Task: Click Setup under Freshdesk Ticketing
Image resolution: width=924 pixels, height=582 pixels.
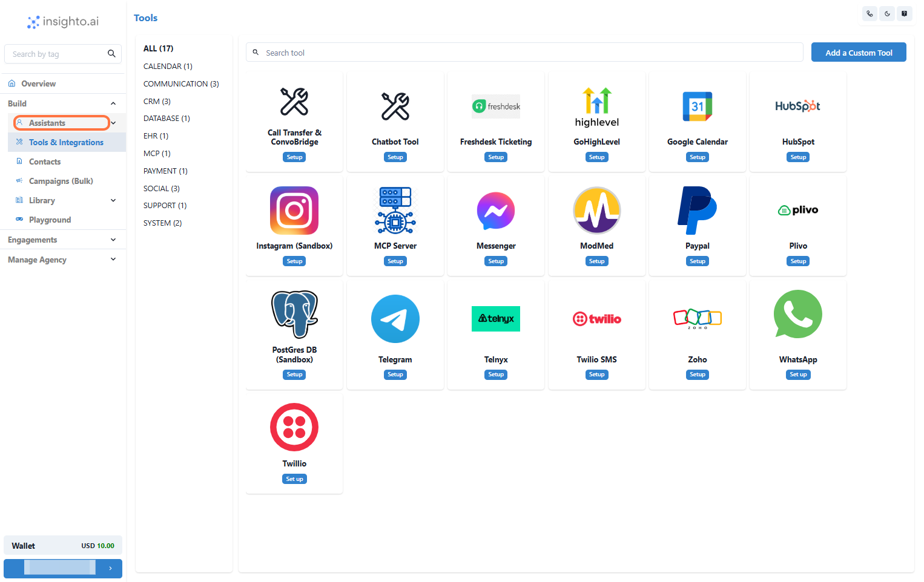Action: tap(496, 157)
